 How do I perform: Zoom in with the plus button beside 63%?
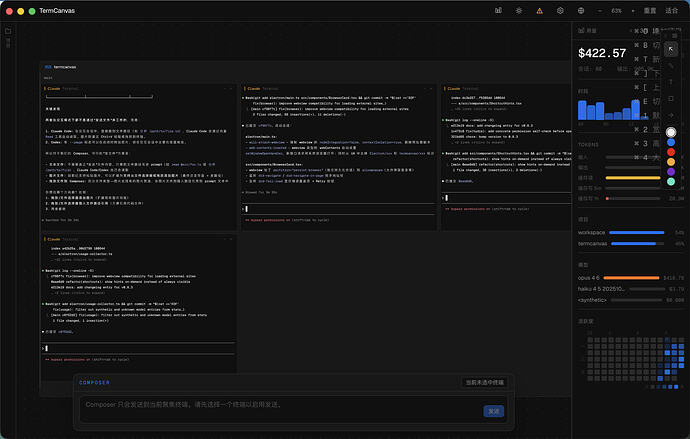pyautogui.click(x=633, y=11)
